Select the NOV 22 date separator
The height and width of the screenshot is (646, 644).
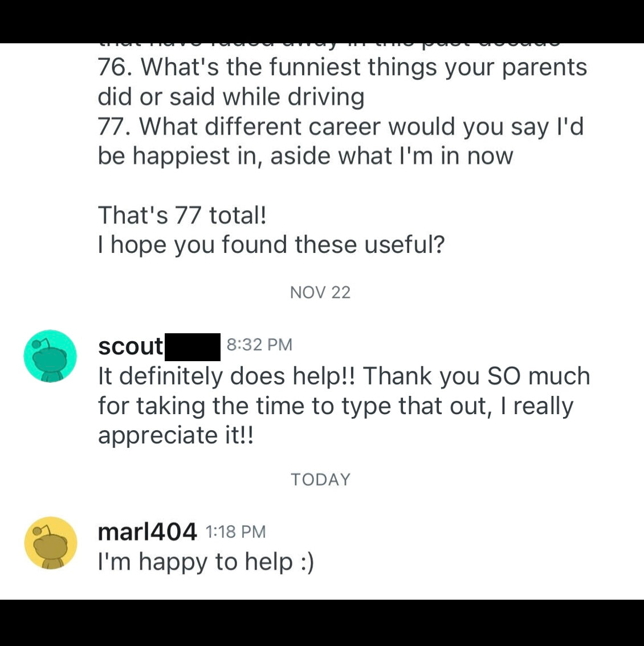320,292
